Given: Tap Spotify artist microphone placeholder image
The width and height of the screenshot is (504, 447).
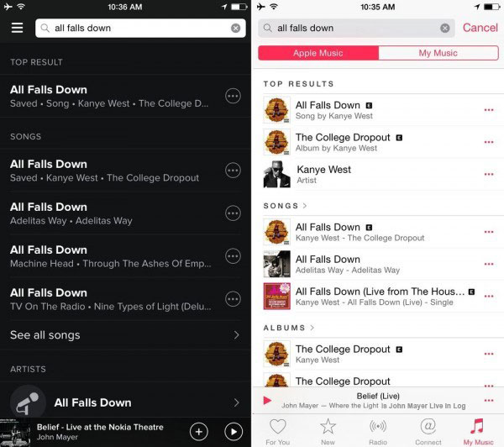Looking at the screenshot, I should (28, 402).
